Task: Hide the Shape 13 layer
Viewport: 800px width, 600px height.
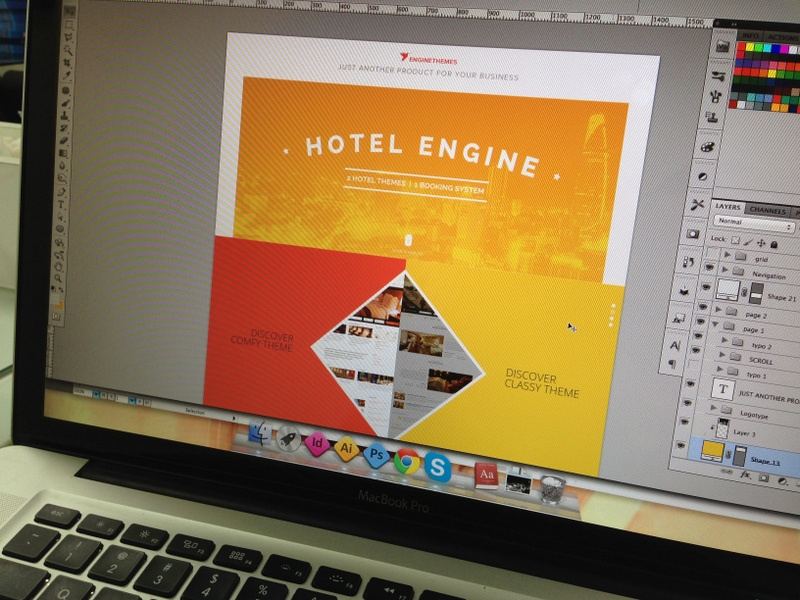Action: (681, 445)
